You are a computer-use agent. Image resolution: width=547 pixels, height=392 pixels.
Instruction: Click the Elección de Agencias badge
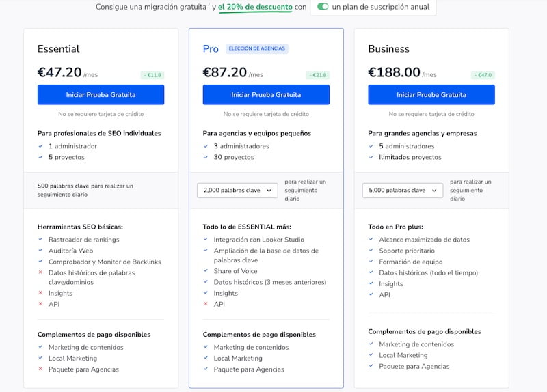pyautogui.click(x=257, y=48)
